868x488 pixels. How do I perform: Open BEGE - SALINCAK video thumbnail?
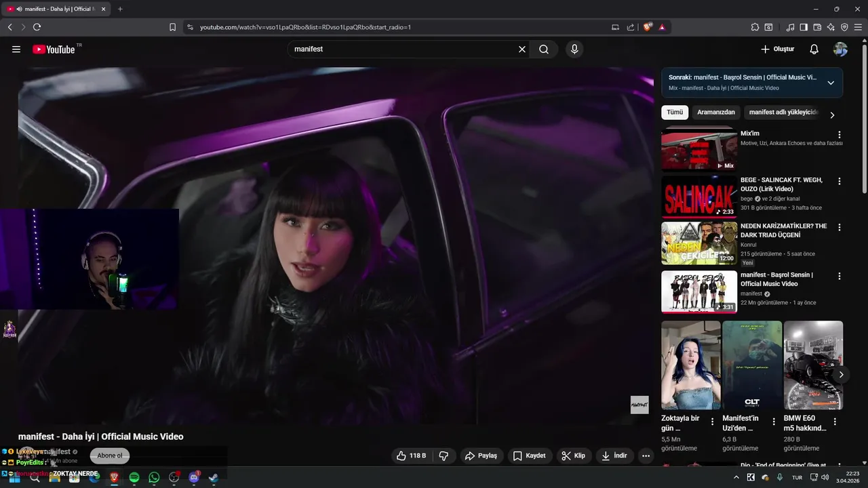699,197
